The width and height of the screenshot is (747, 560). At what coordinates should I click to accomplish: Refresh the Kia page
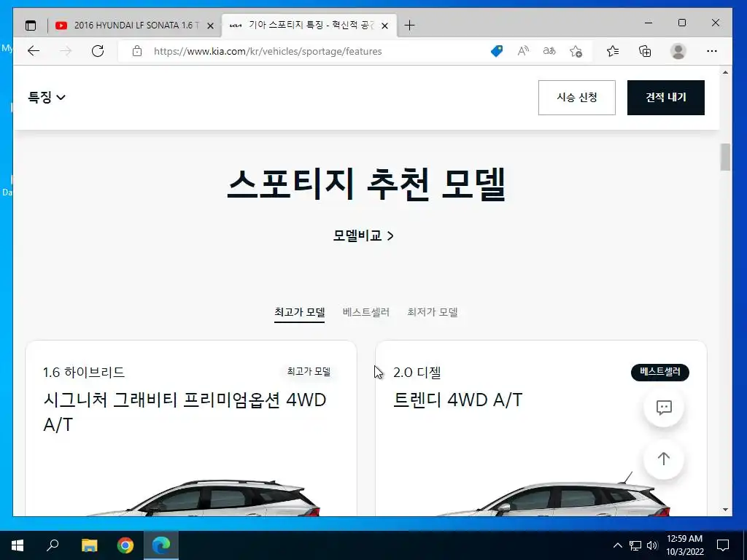(98, 51)
